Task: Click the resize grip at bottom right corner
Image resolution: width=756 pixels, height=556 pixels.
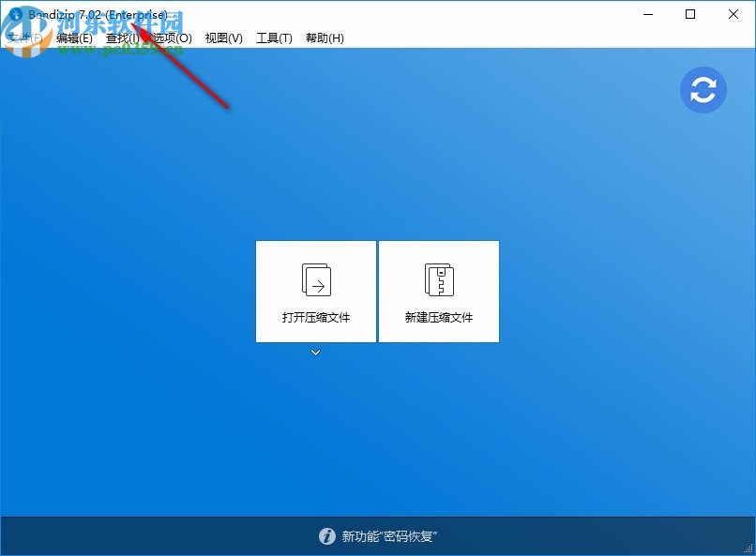Action: pyautogui.click(x=749, y=549)
